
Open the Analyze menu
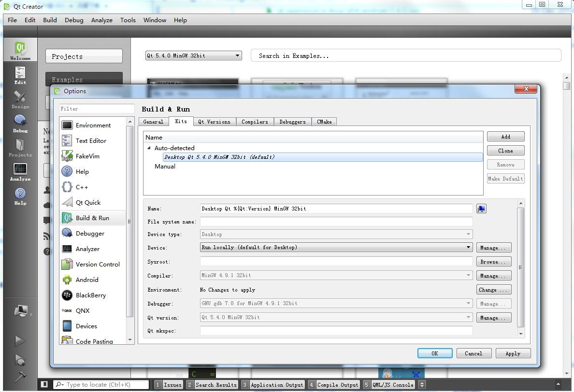[102, 20]
